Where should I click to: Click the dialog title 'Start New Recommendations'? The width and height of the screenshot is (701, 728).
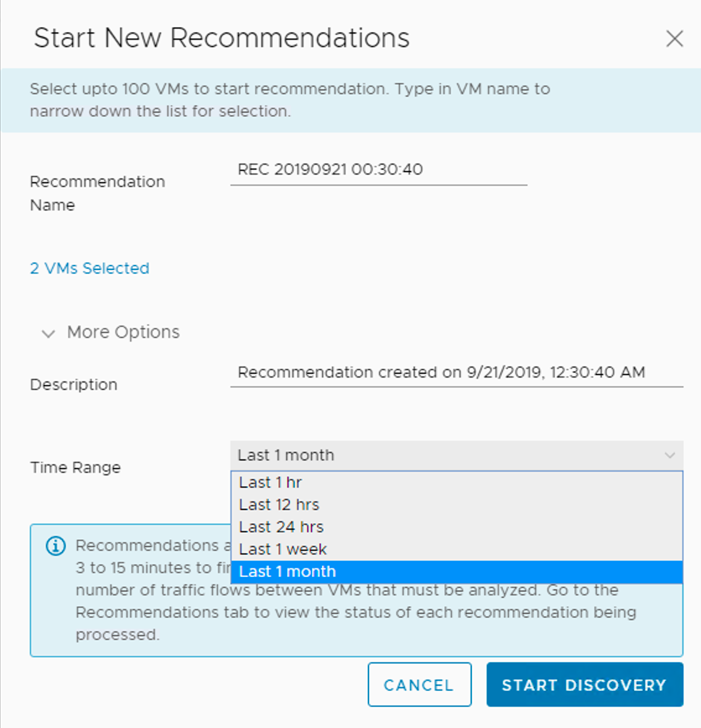(222, 38)
